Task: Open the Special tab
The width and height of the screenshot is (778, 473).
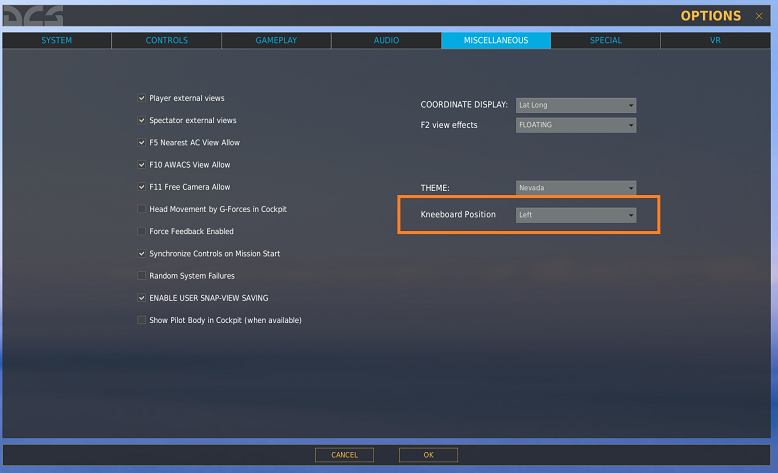Action: click(605, 40)
